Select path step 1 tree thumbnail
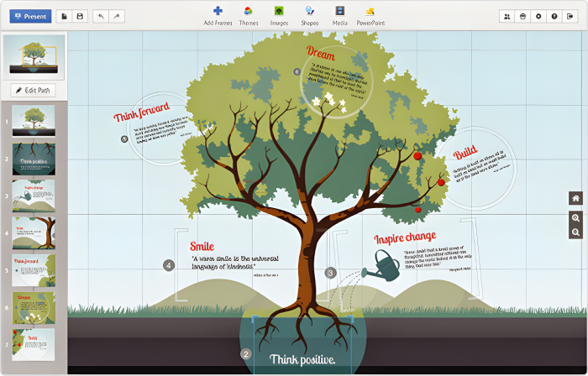 point(34,121)
